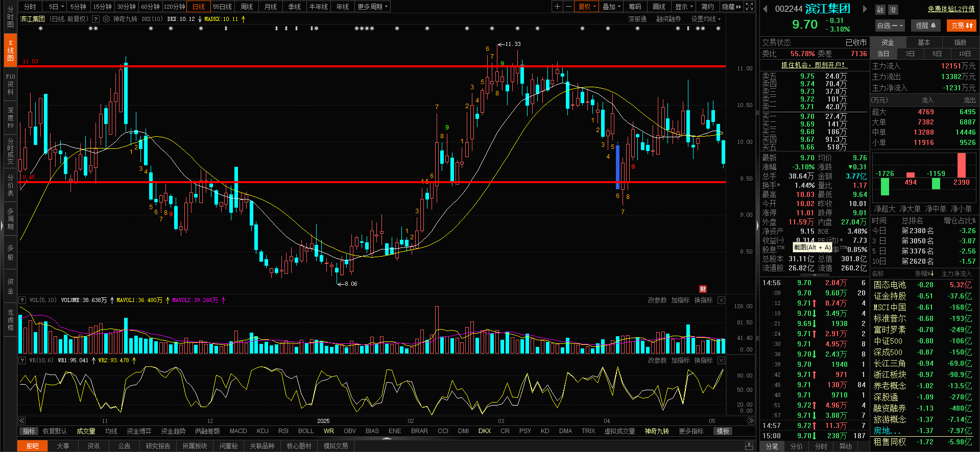Click 免费体验L2行情 link

click(x=951, y=9)
